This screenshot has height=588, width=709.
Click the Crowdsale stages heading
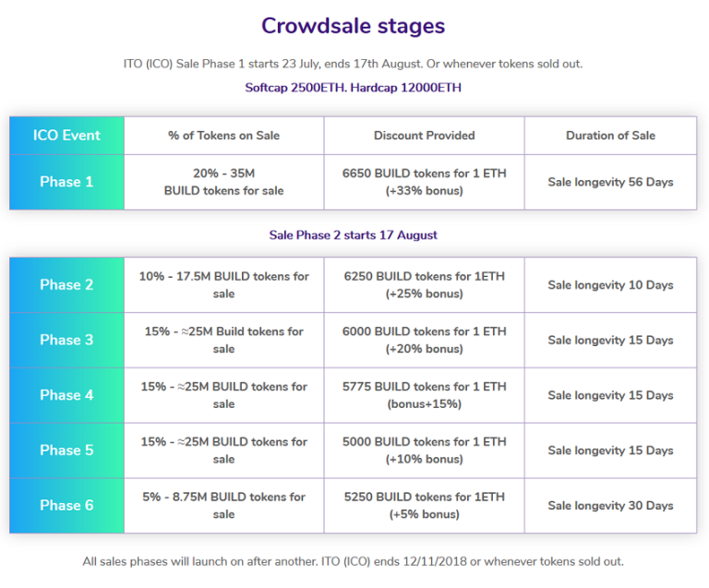click(354, 26)
